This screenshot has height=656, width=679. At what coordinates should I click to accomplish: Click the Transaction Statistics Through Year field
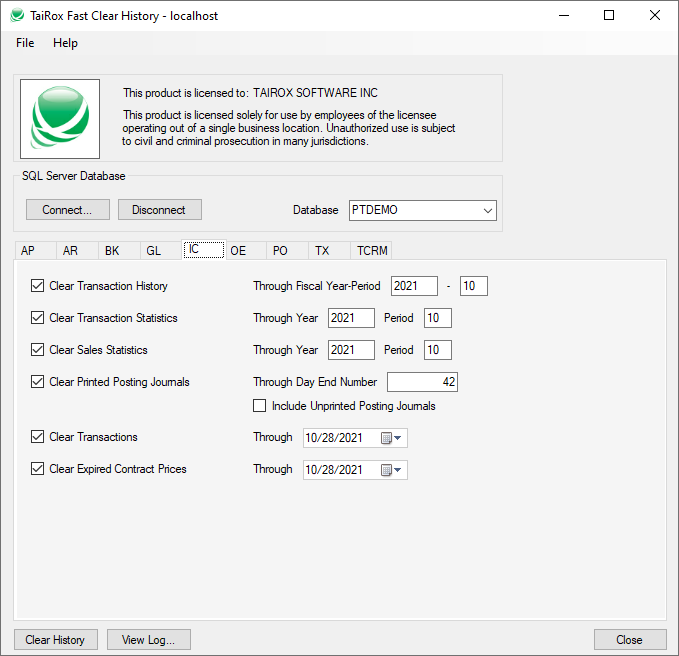[x=351, y=318]
